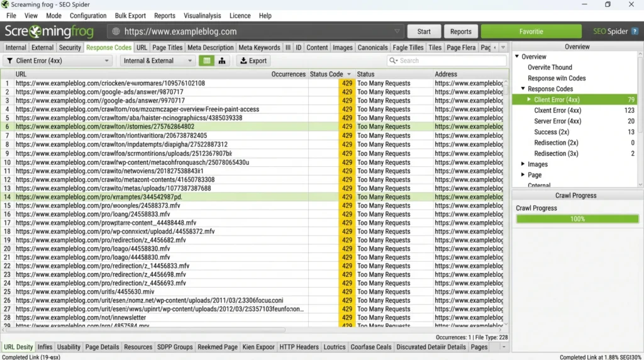Screen dimensions: 644x360
Task: Open the Licence menu
Action: (240, 16)
